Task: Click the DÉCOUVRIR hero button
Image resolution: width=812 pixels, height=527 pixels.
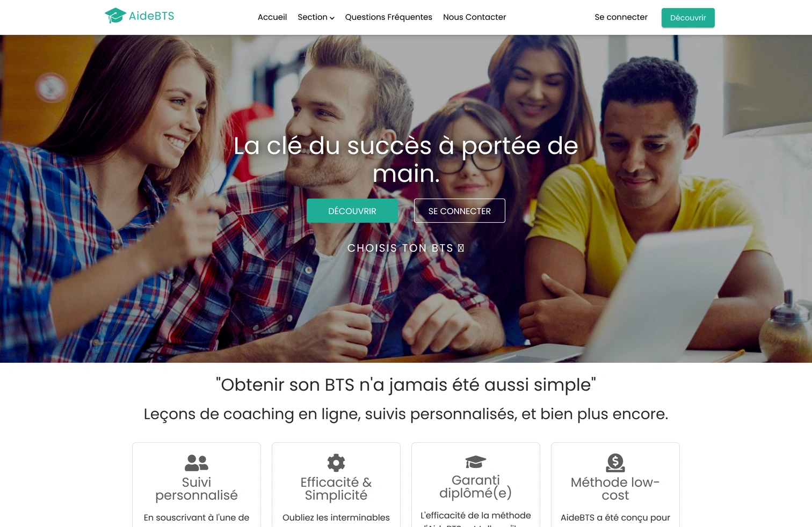Action: point(352,211)
